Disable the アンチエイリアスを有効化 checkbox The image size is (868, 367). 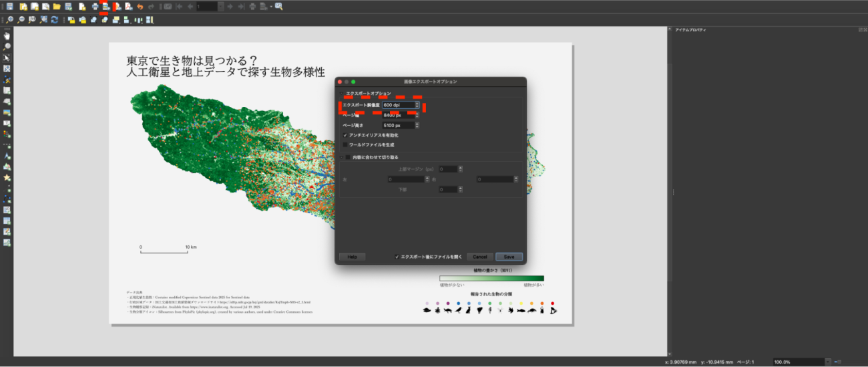(345, 135)
